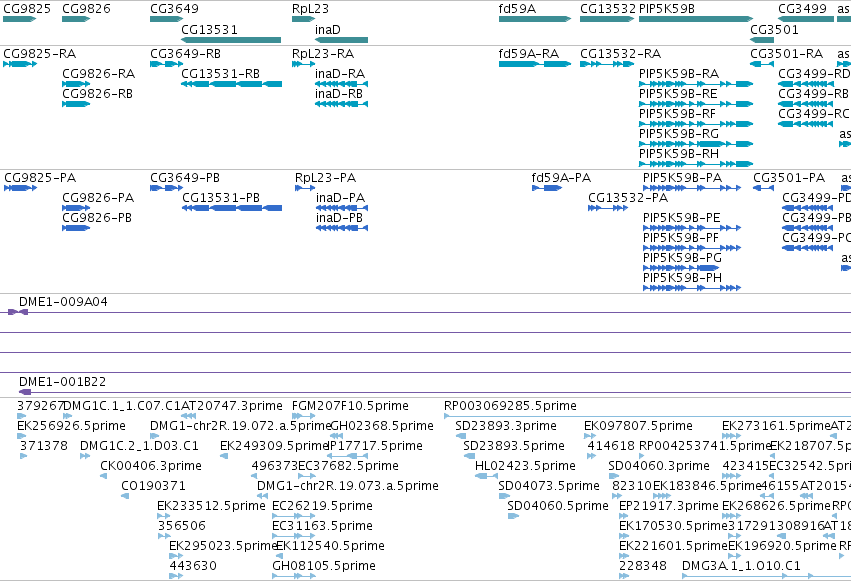This screenshot has width=851, height=581.
Task: Open EST HL02423.5prime
Action: point(525,466)
